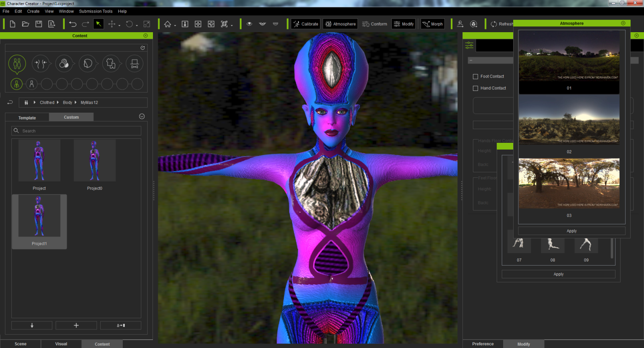Expand the Clothed path arrow
644x348 pixels.
pos(58,103)
